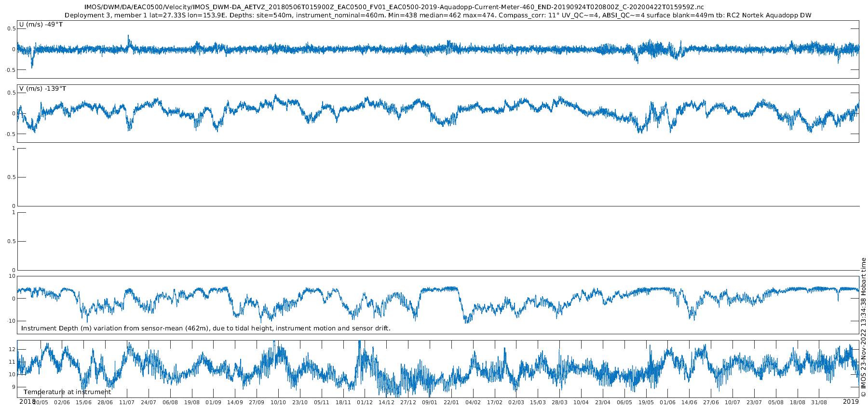Click the '23/07' date tick
This screenshot has height=410, width=868.
(x=754, y=403)
